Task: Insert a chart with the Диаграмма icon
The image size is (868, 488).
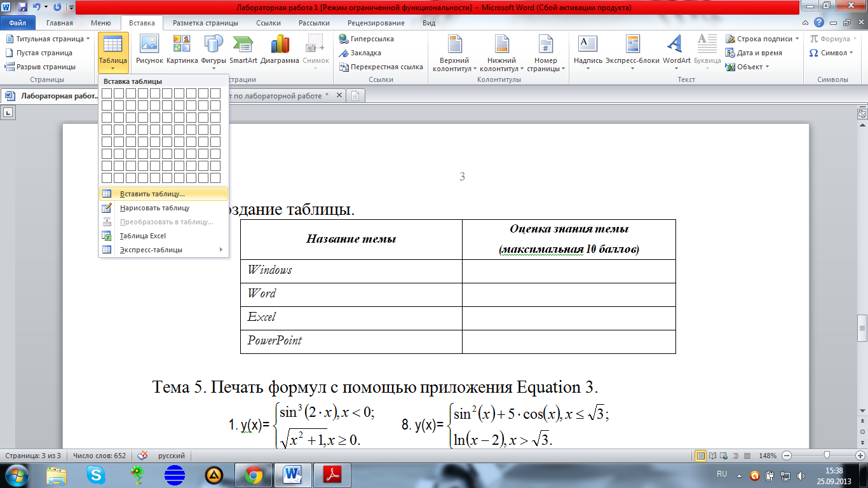Action: (x=280, y=50)
